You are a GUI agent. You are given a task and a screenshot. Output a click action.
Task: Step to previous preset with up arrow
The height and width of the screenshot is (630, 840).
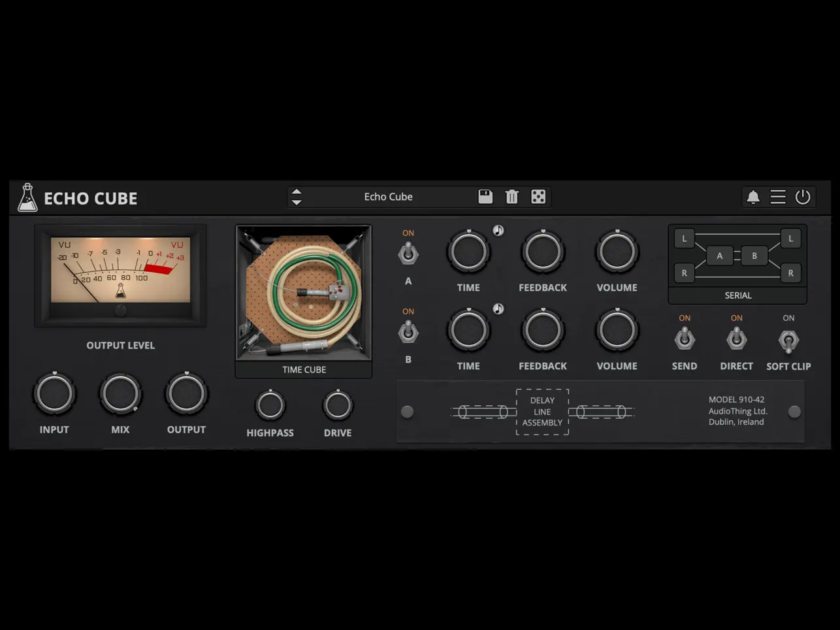[x=297, y=192]
